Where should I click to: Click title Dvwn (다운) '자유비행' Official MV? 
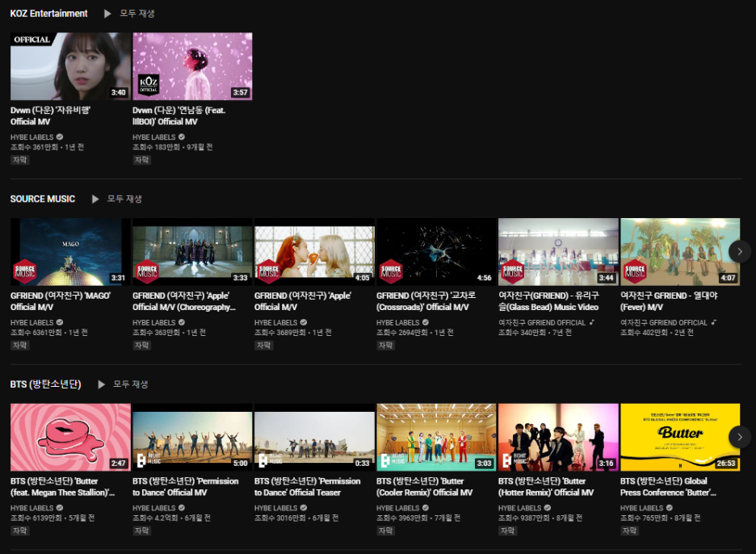(x=50, y=115)
